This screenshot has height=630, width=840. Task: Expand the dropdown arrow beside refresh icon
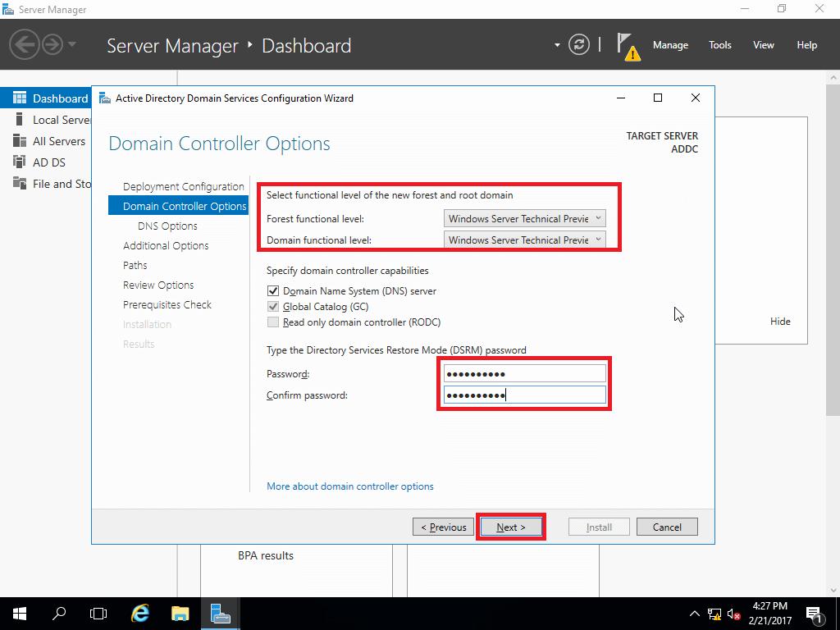pos(557,45)
